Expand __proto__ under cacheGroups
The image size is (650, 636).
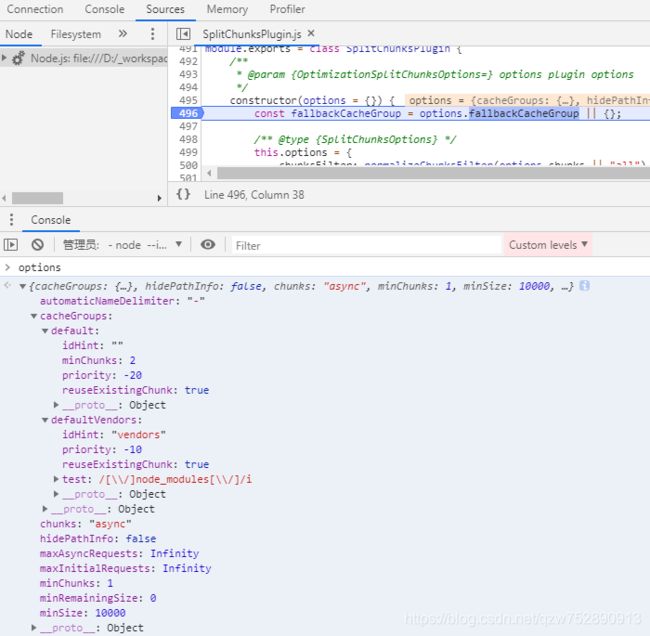45,509
